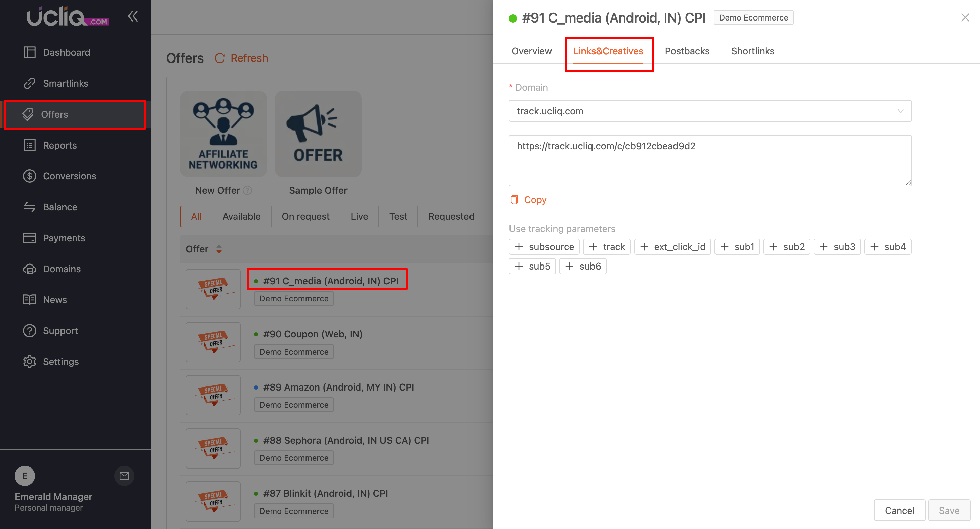Switch to the Postbacks tab
The height and width of the screenshot is (529, 980).
click(687, 51)
